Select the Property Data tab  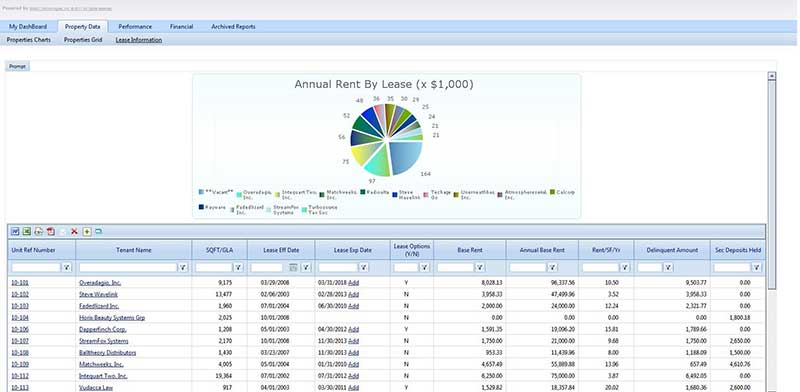click(x=83, y=27)
